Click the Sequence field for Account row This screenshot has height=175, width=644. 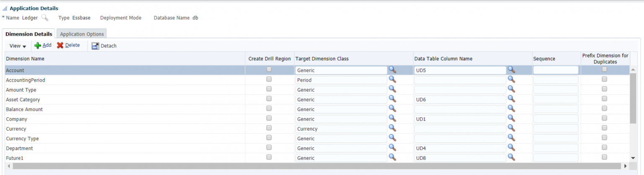coord(555,70)
